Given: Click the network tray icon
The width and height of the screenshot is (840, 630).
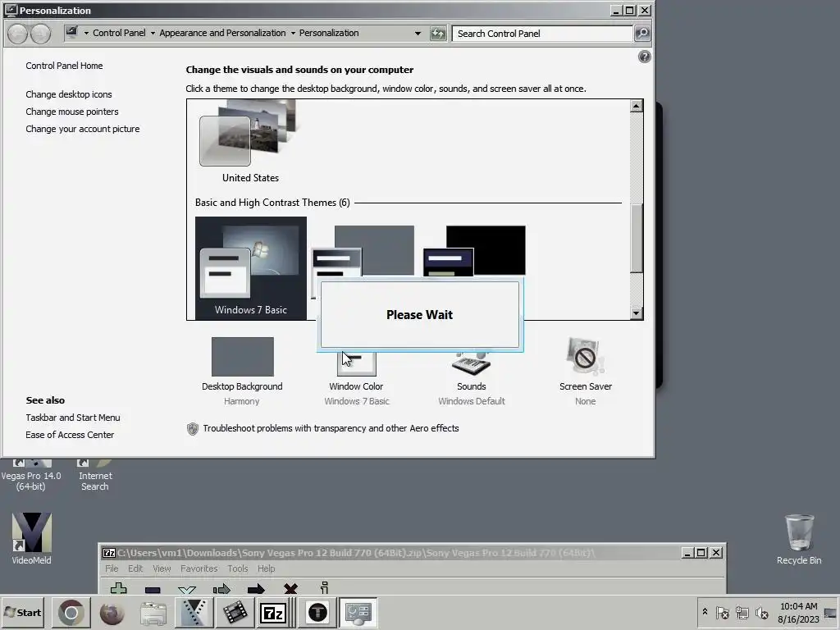Looking at the screenshot, I should point(742,612).
